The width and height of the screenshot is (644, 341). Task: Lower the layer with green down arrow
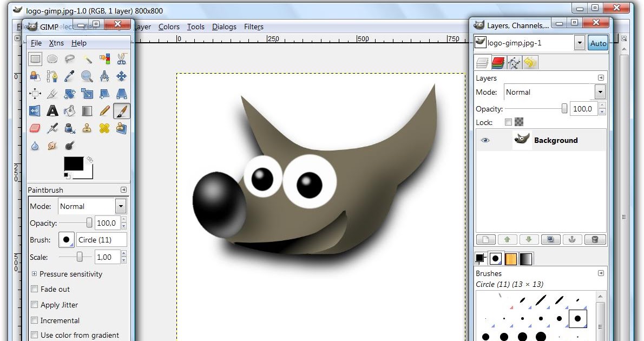529,240
